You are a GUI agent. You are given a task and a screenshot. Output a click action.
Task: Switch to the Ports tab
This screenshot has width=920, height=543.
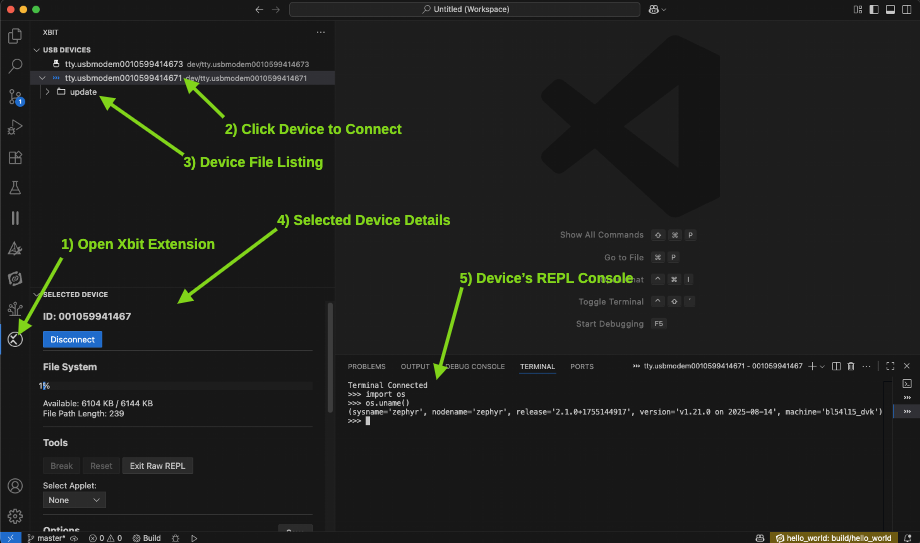coord(581,367)
